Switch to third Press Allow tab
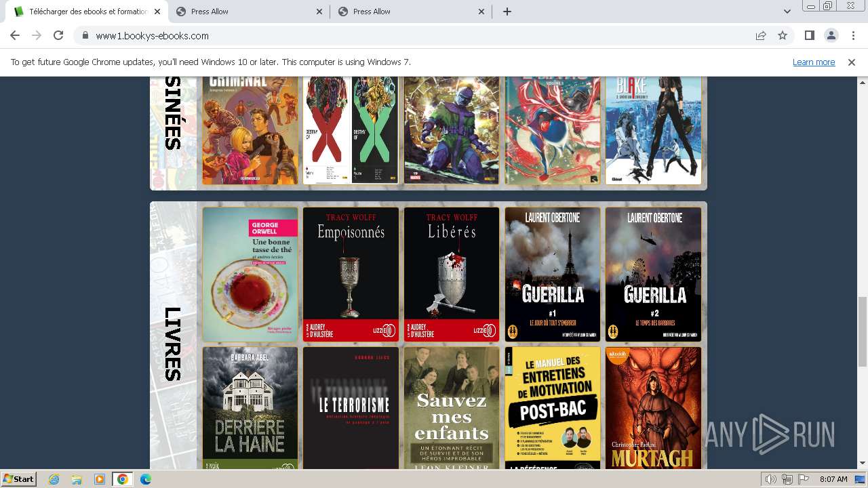Image resolution: width=868 pixels, height=488 pixels. pyautogui.click(x=412, y=12)
